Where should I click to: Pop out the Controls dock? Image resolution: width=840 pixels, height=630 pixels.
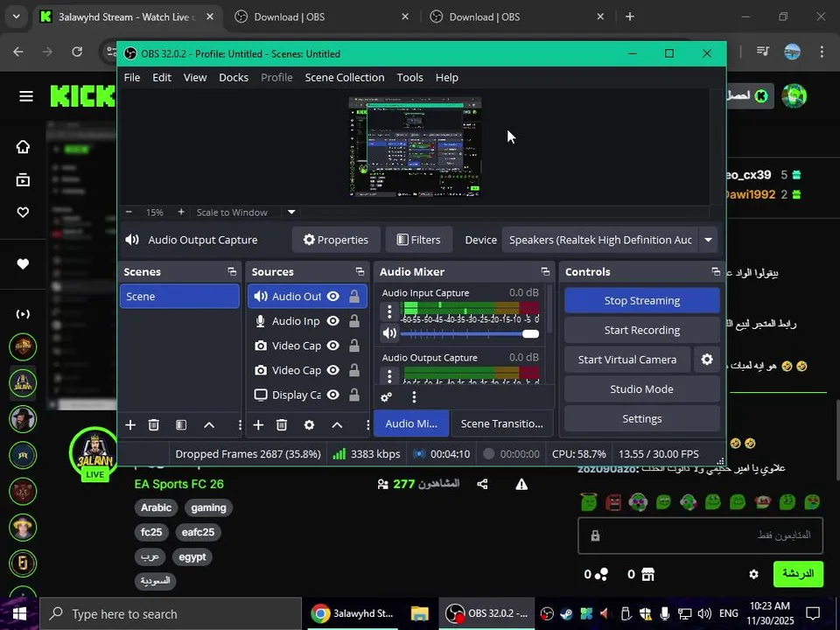(x=716, y=271)
